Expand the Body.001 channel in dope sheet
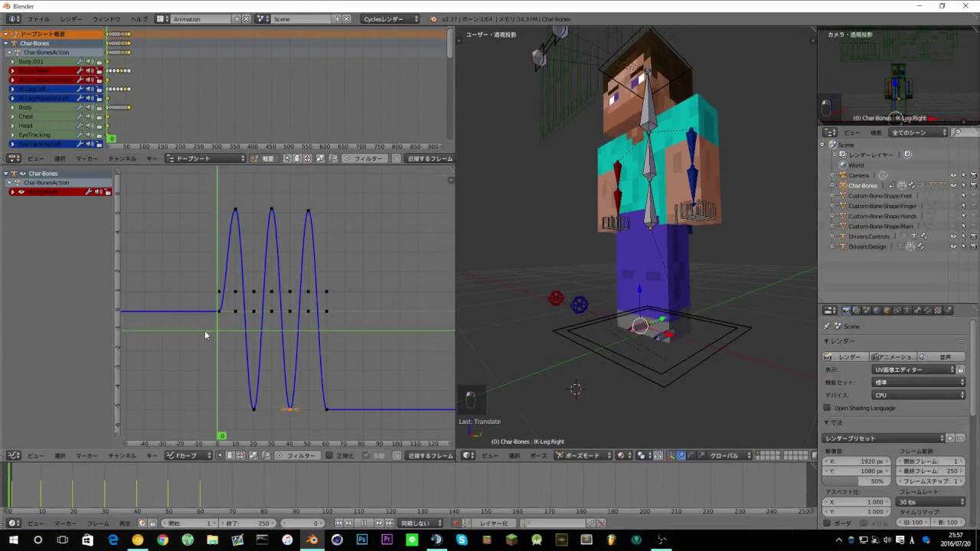 click(x=12, y=61)
